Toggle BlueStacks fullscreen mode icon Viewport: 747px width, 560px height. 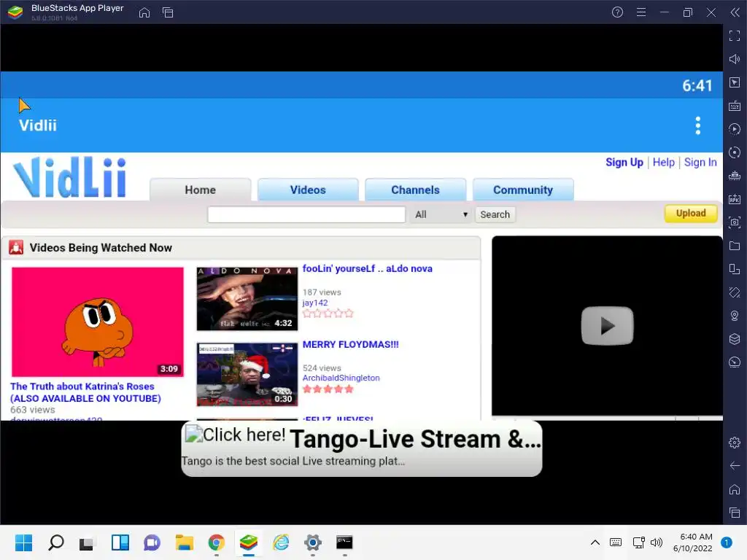(x=734, y=36)
